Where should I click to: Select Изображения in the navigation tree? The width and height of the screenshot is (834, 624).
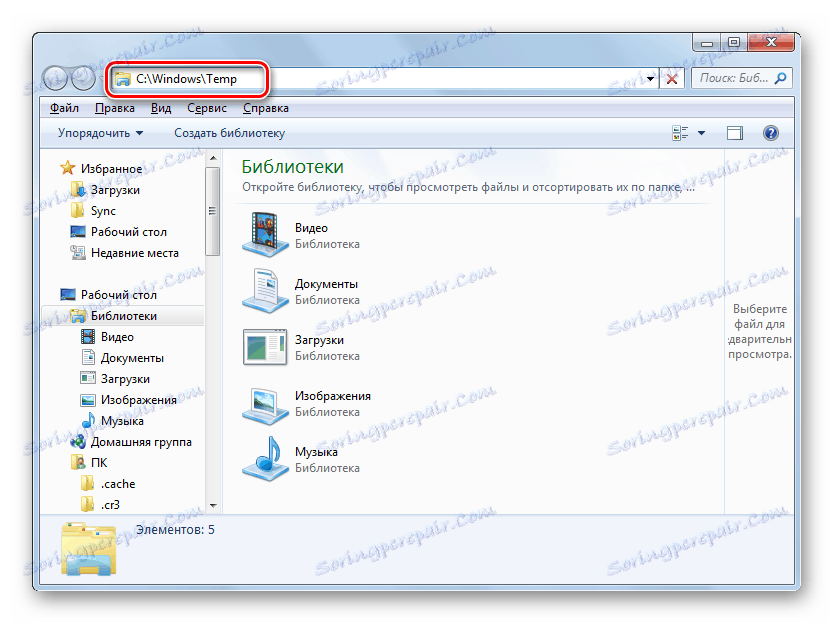pos(138,400)
